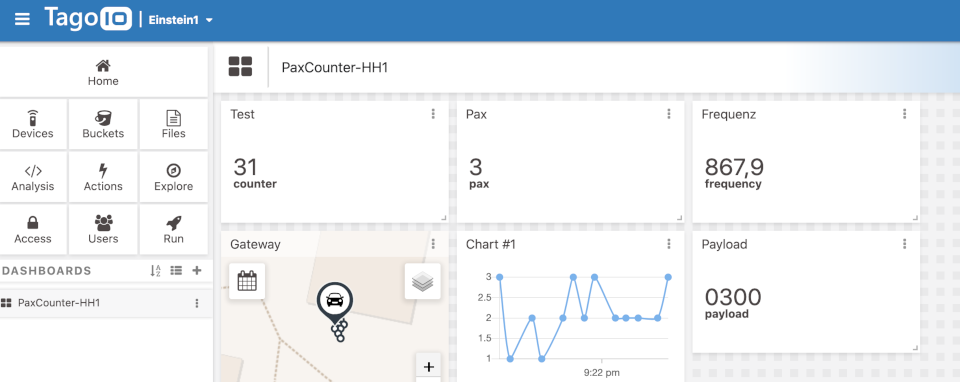Open the Files section
Screen dimensions: 960x382
(174, 124)
